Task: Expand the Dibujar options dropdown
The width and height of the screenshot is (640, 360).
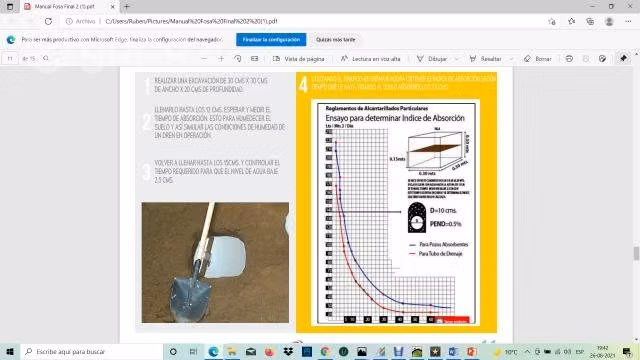Action: click(457, 59)
